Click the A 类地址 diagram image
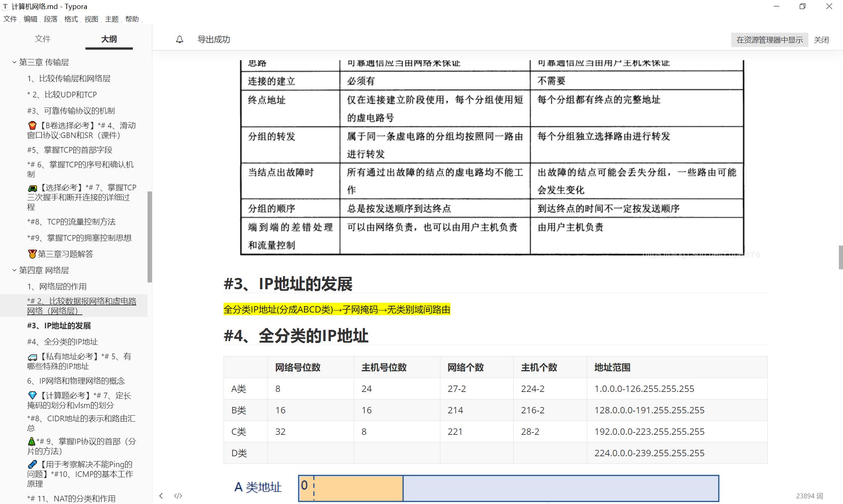The image size is (843, 504). 476,488
